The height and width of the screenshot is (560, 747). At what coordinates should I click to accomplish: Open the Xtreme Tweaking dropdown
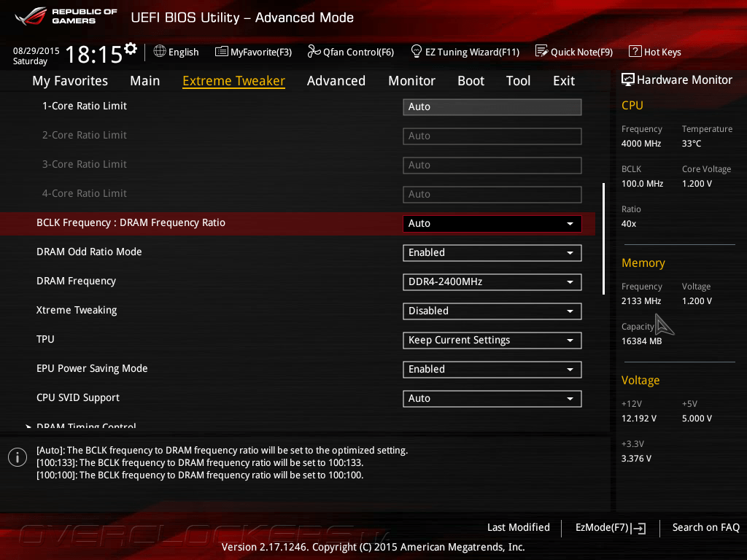[492, 311]
